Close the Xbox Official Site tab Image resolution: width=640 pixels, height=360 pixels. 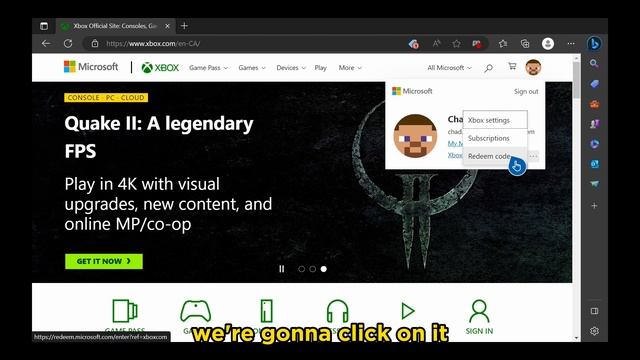(167, 26)
